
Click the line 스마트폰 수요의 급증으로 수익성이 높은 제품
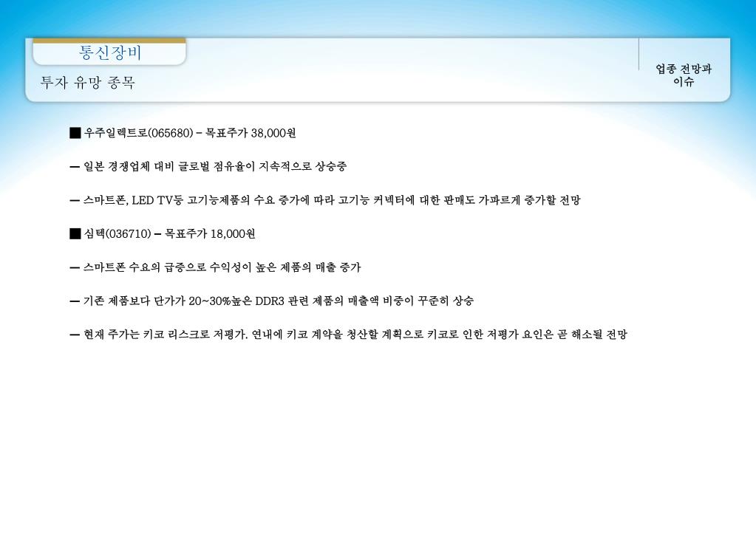click(215, 267)
